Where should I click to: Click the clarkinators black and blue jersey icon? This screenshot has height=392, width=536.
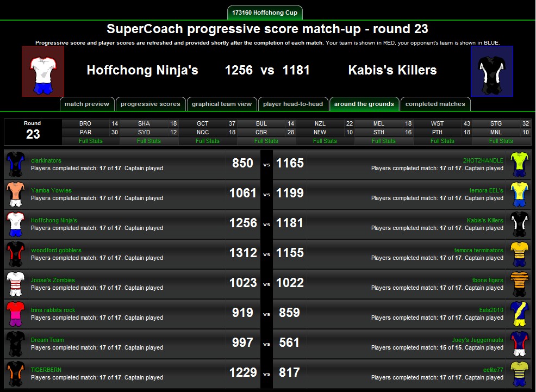pos(16,164)
